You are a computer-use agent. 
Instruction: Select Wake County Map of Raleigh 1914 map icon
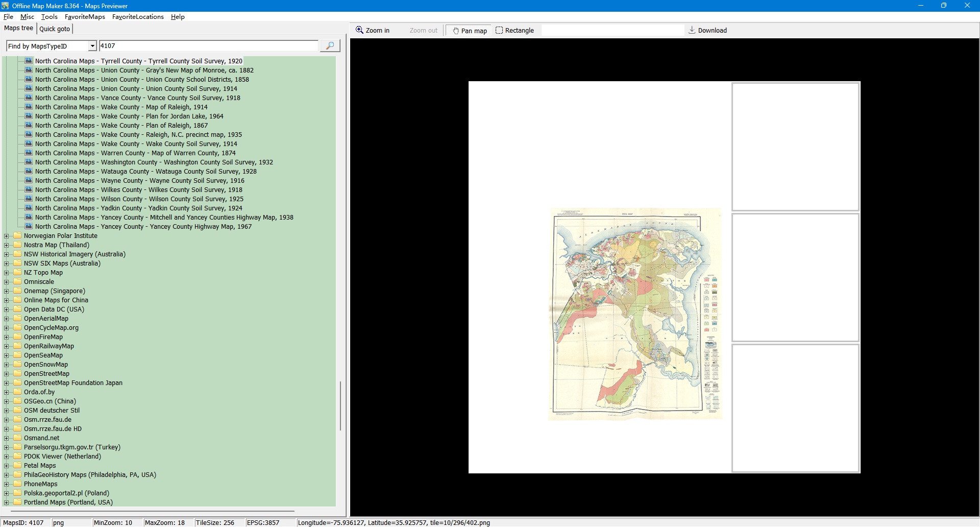click(29, 107)
